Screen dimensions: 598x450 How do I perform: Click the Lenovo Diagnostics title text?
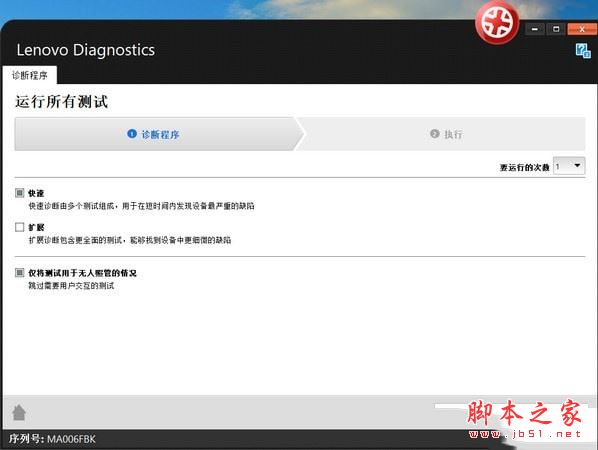click(x=86, y=50)
